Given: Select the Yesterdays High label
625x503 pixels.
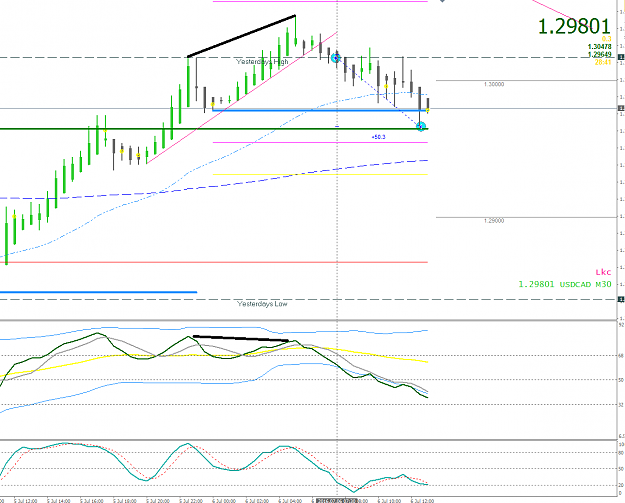Looking at the screenshot, I should coord(262,62).
